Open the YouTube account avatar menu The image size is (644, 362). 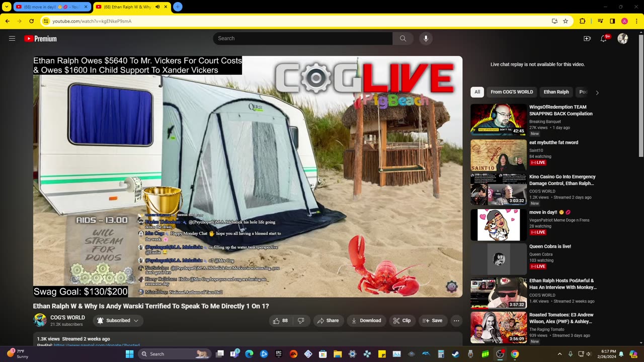[623, 39]
